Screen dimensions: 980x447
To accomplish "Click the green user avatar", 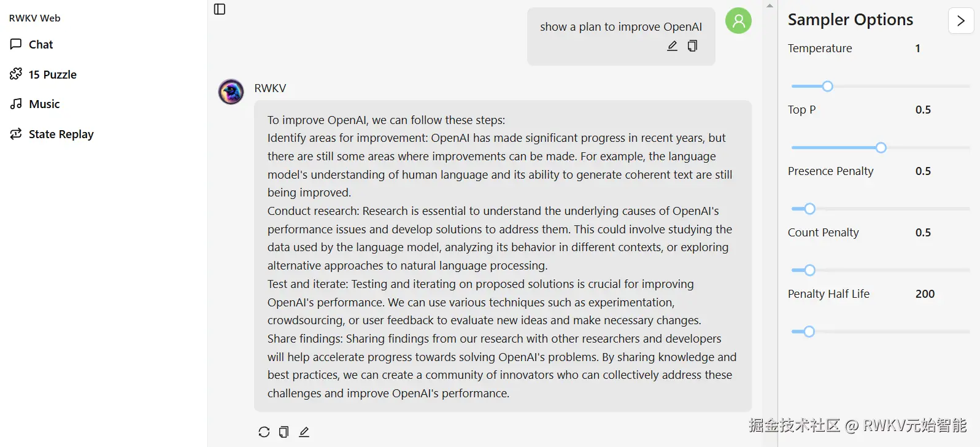I will (x=738, y=20).
